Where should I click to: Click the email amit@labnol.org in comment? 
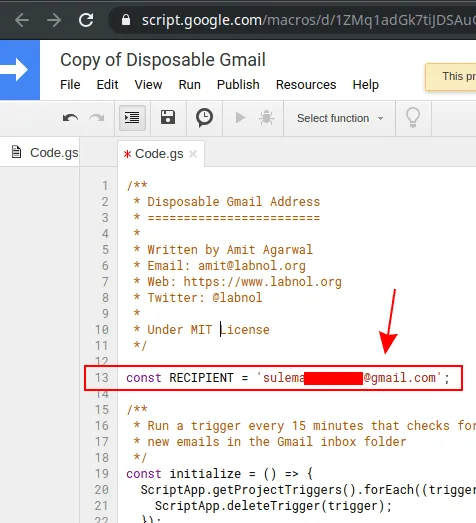tap(252, 266)
